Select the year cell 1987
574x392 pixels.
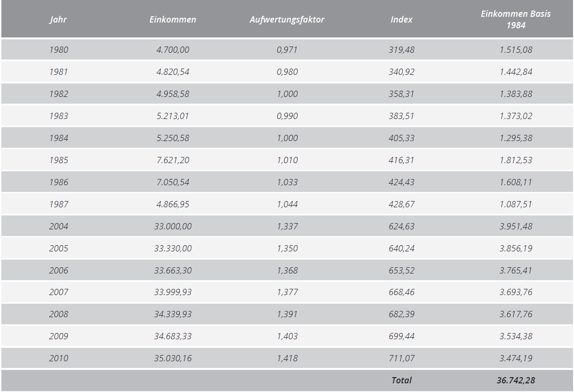[x=59, y=204]
